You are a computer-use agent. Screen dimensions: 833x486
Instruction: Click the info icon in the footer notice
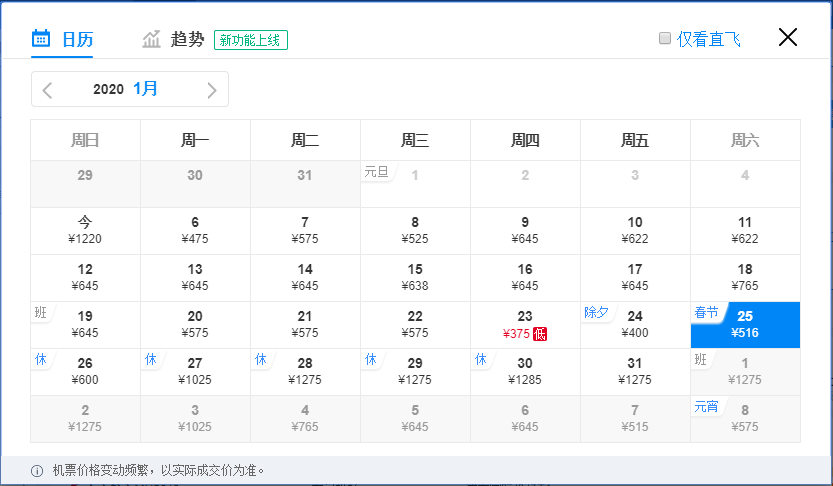click(x=37, y=471)
